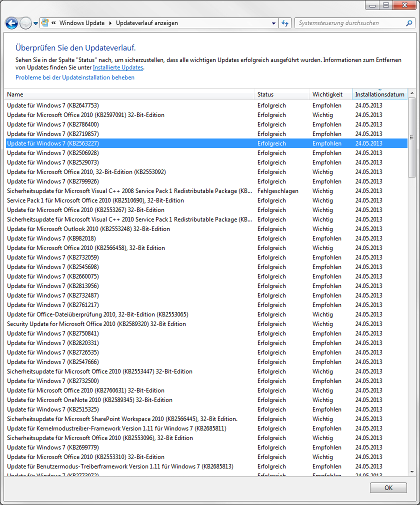Viewport: 420px width, 505px height.
Task: Sort by Wichtigkeit column header
Action: 331,94
